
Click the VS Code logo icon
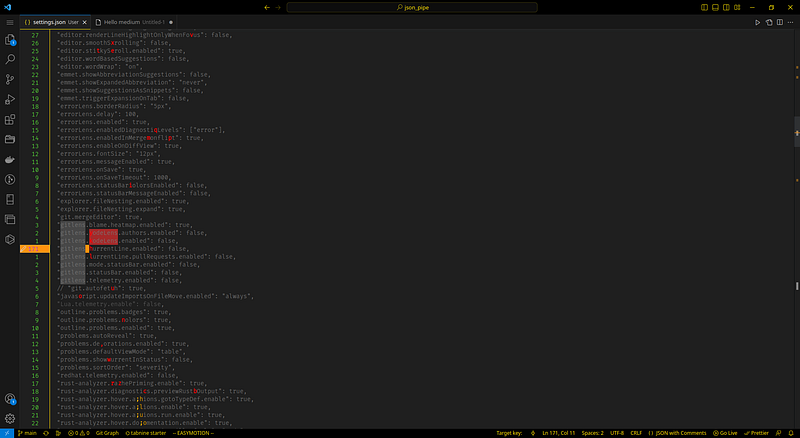pos(8,7)
